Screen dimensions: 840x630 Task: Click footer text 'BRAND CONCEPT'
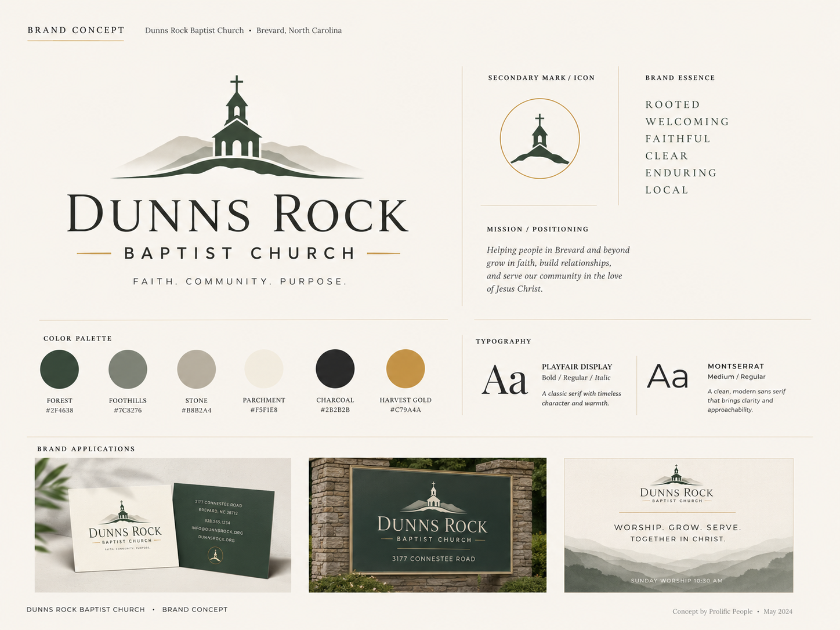(195, 610)
